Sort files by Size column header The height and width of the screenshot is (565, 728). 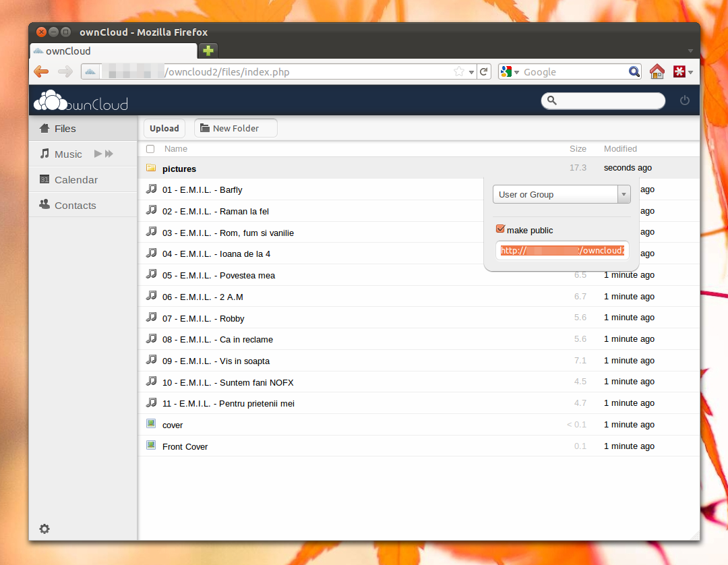tap(578, 149)
